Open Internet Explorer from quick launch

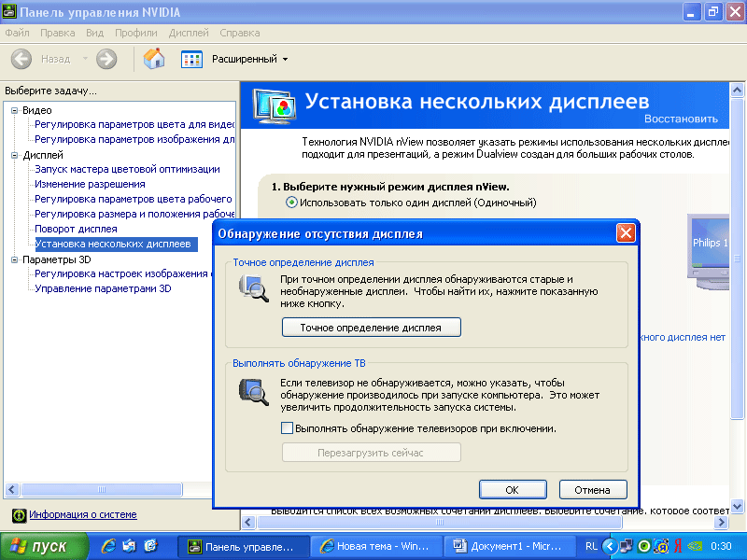pyautogui.click(x=108, y=546)
